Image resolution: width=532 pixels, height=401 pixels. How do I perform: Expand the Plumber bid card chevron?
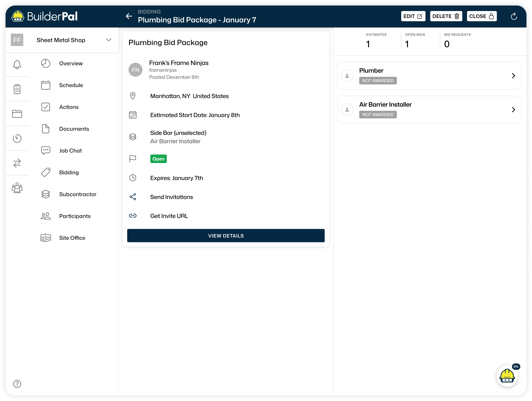[514, 76]
